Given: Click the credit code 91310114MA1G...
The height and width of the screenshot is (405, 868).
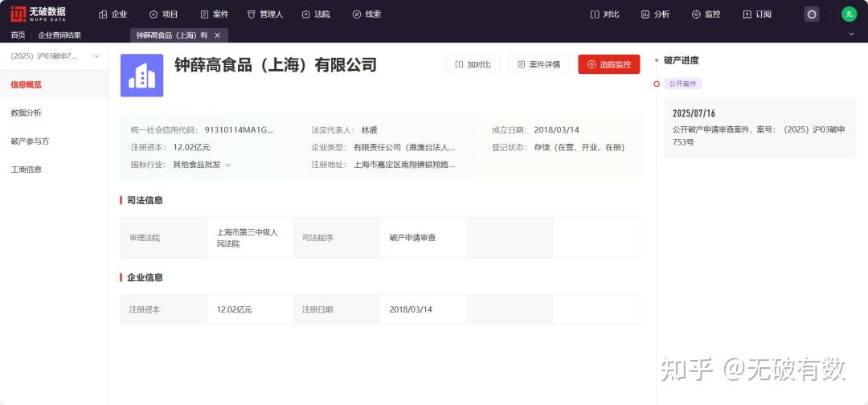Looking at the screenshot, I should tap(240, 130).
